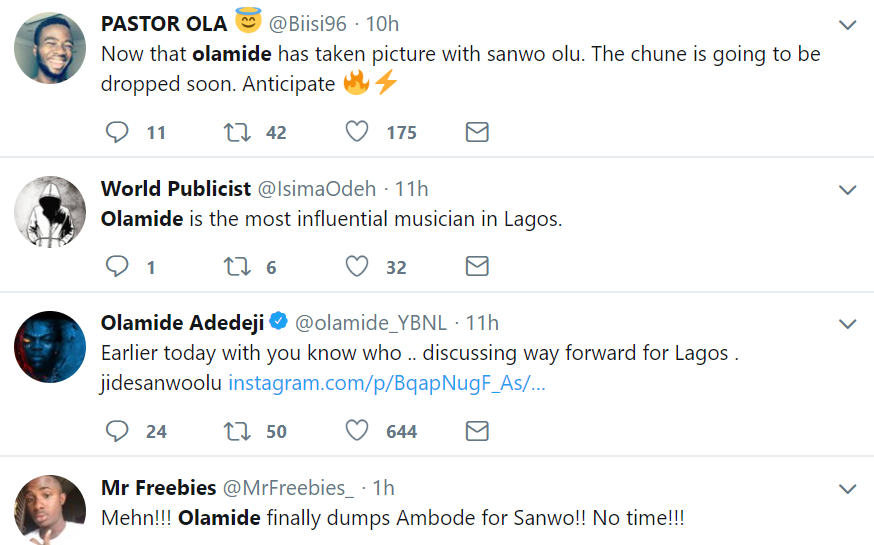Reply to PASTOR OLA's tweet
874x545 pixels.
117,132
